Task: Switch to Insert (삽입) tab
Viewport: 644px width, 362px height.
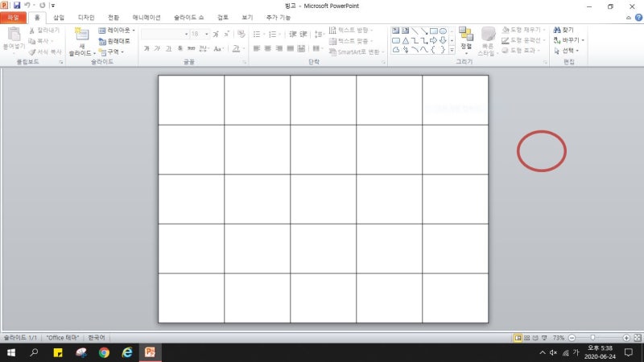Action: coord(59,17)
